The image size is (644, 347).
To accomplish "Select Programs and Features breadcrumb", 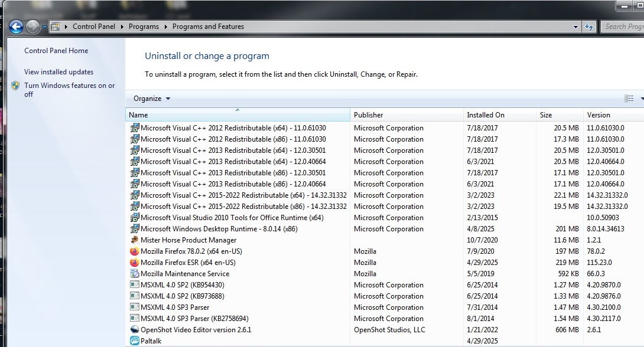I will (208, 26).
